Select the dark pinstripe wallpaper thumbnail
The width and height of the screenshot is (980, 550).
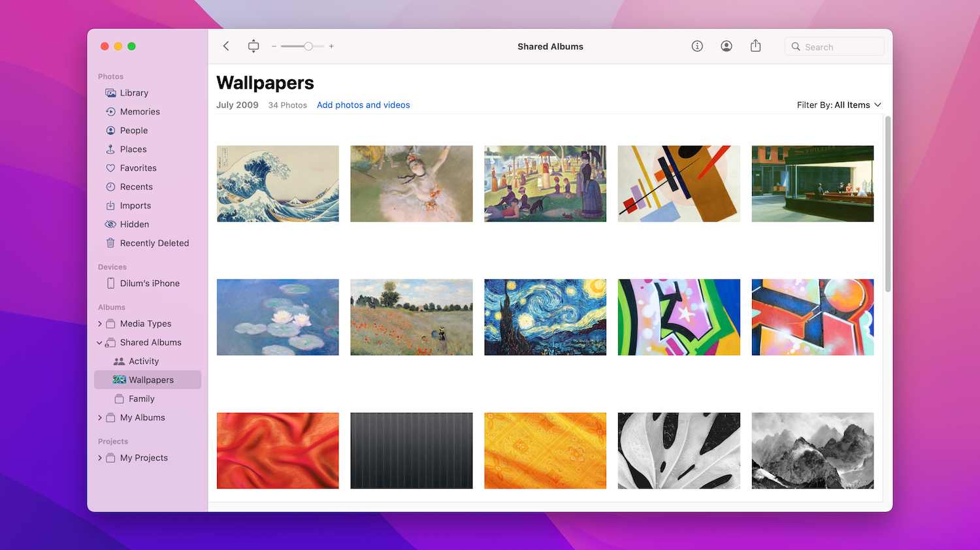[412, 451]
